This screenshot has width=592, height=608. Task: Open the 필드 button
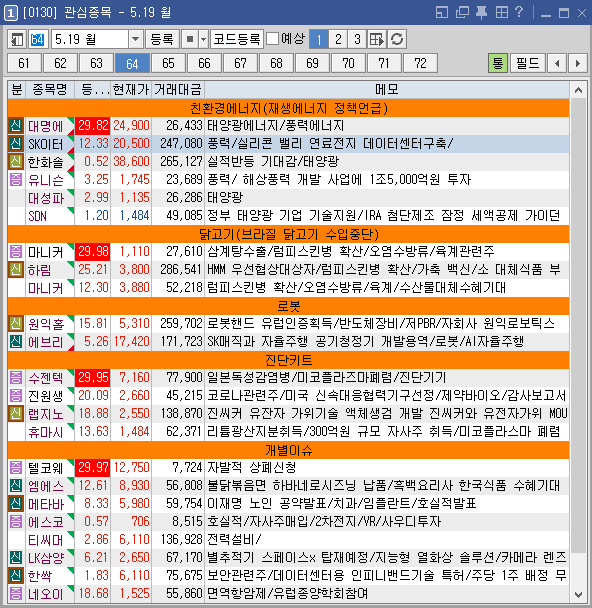tap(528, 63)
